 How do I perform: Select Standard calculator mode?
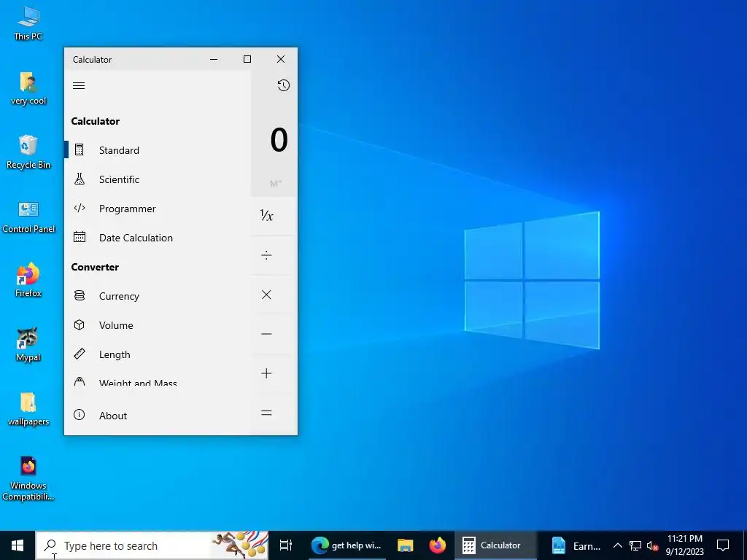(158, 150)
